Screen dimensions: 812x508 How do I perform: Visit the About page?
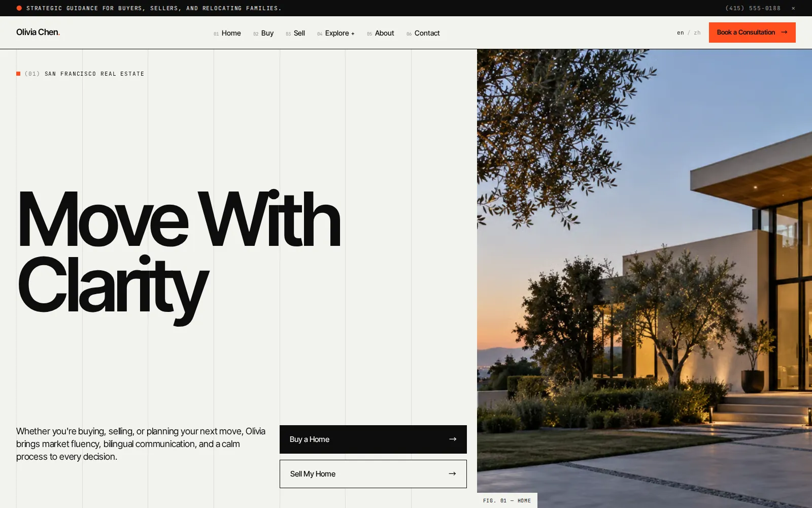(381, 33)
